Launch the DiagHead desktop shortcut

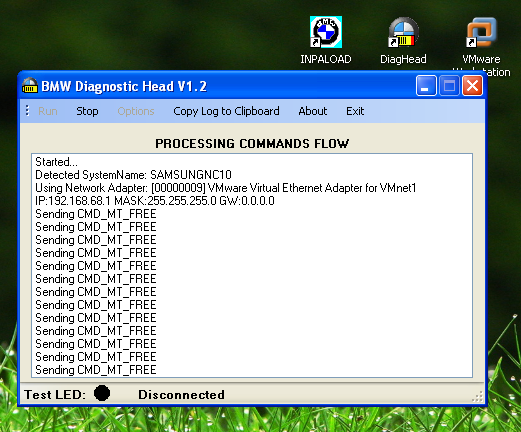point(403,40)
